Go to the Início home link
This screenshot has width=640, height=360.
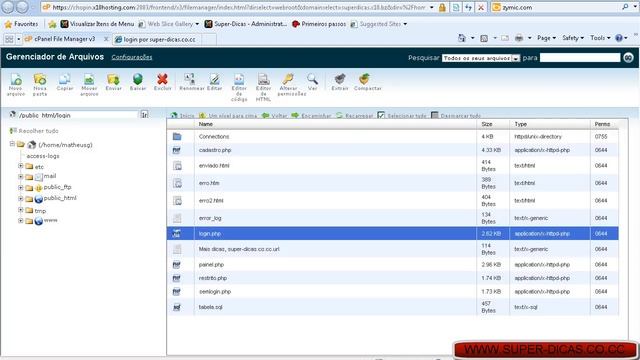click(183, 116)
